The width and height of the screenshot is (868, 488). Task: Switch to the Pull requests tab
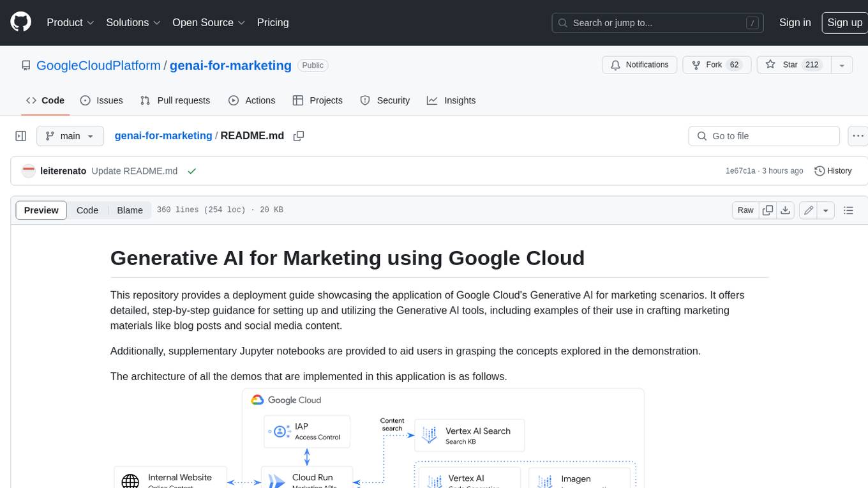175,100
